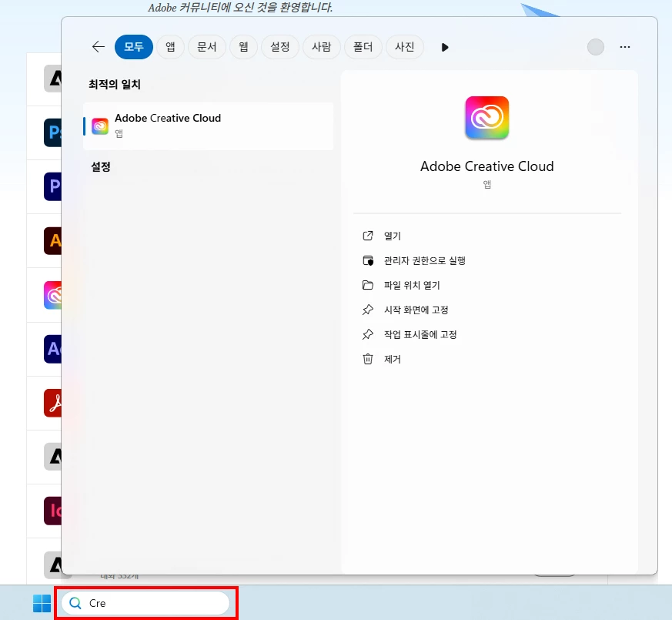This screenshot has height=620, width=672.
Task: Click the magnifier icon in taskbar search
Action: 75,603
